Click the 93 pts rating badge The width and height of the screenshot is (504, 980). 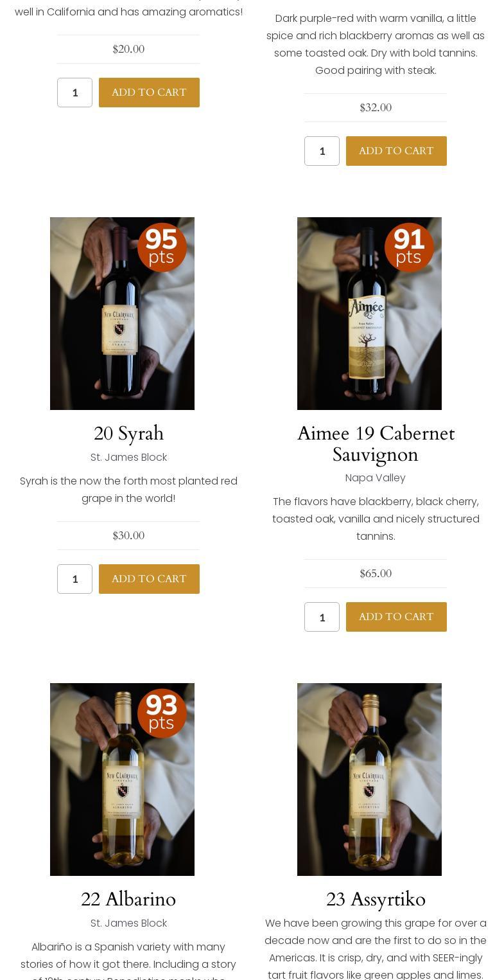pyautogui.click(x=162, y=713)
